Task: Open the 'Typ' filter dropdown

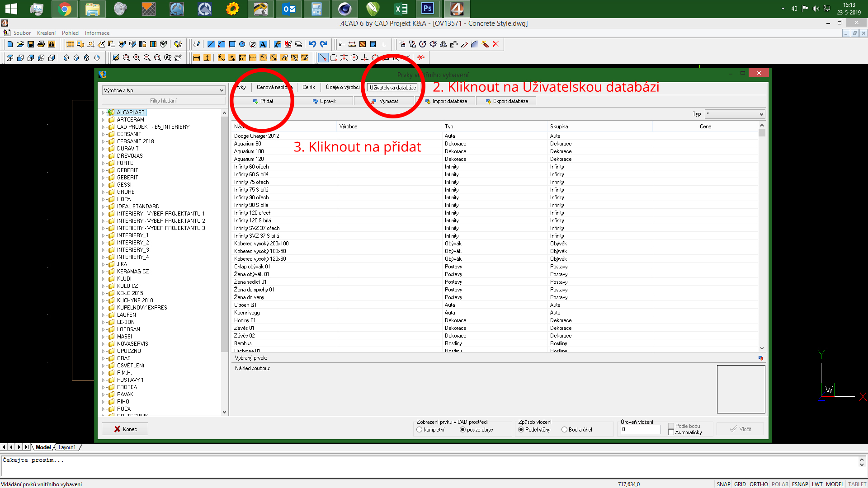Action: 735,114
